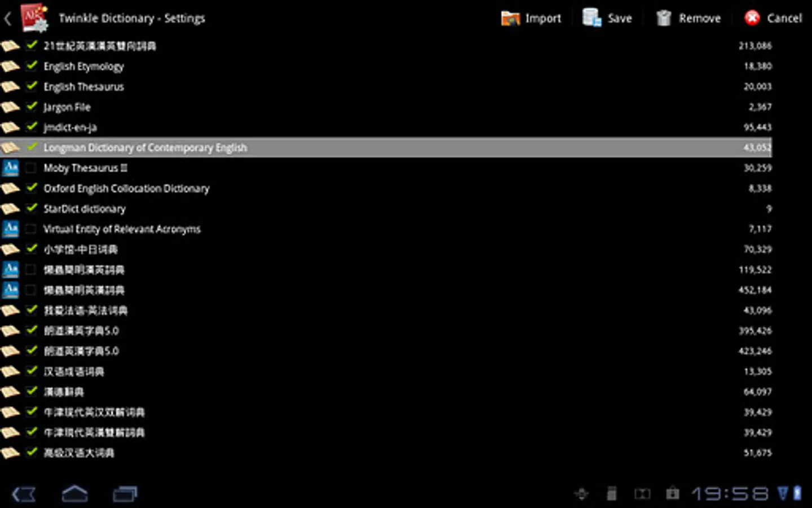The image size is (812, 508).
Task: Click the Save database icon
Action: (592, 17)
